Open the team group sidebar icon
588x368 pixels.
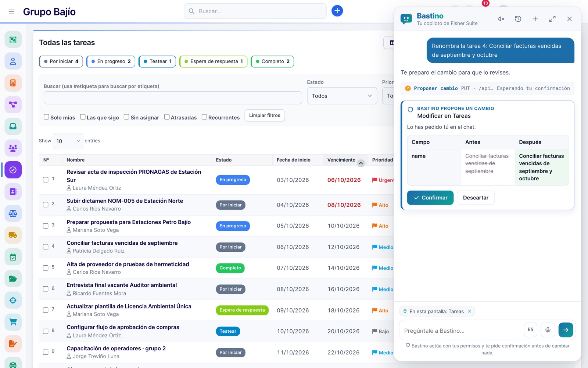[x=13, y=148]
